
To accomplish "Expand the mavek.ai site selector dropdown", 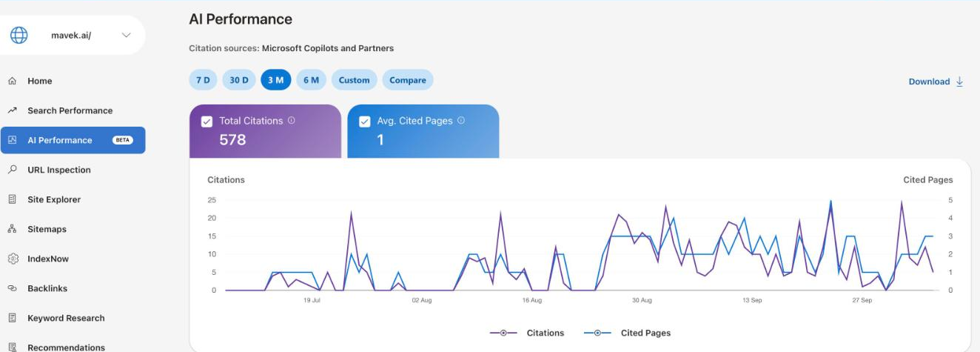I will (x=126, y=36).
